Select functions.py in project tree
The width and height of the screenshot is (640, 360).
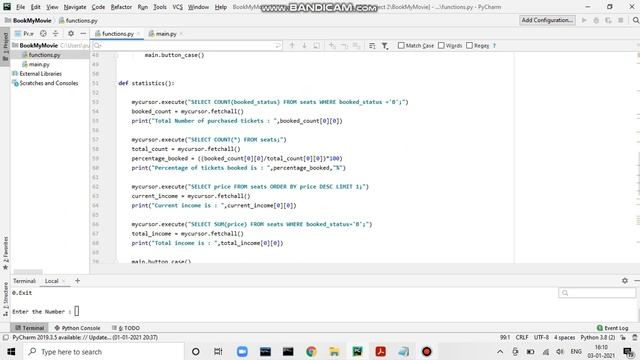point(44,55)
